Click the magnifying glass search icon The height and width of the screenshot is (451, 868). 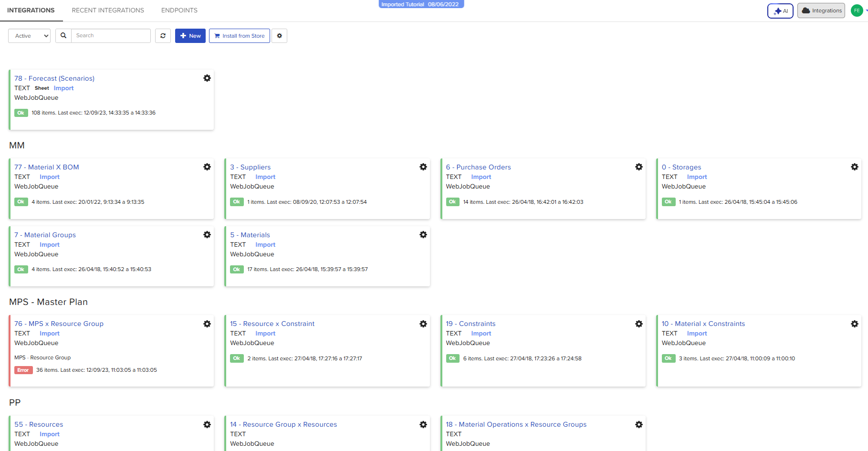click(63, 36)
